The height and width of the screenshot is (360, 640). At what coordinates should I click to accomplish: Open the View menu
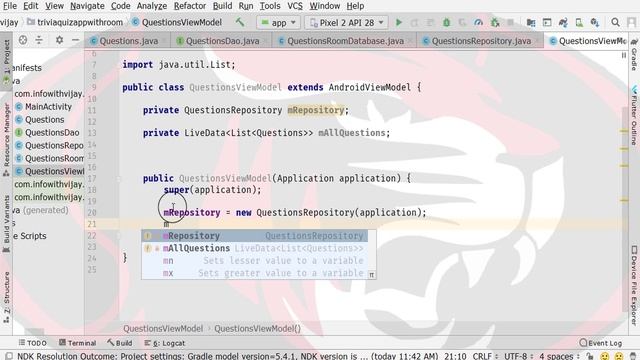pos(54,6)
